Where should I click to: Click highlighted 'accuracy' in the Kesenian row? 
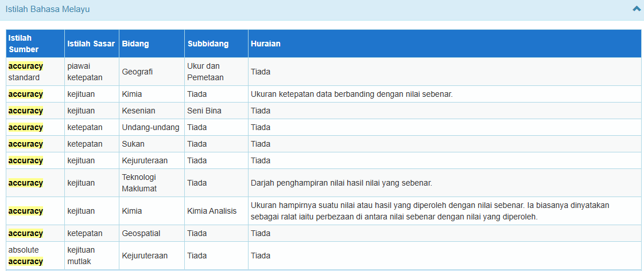click(25, 111)
